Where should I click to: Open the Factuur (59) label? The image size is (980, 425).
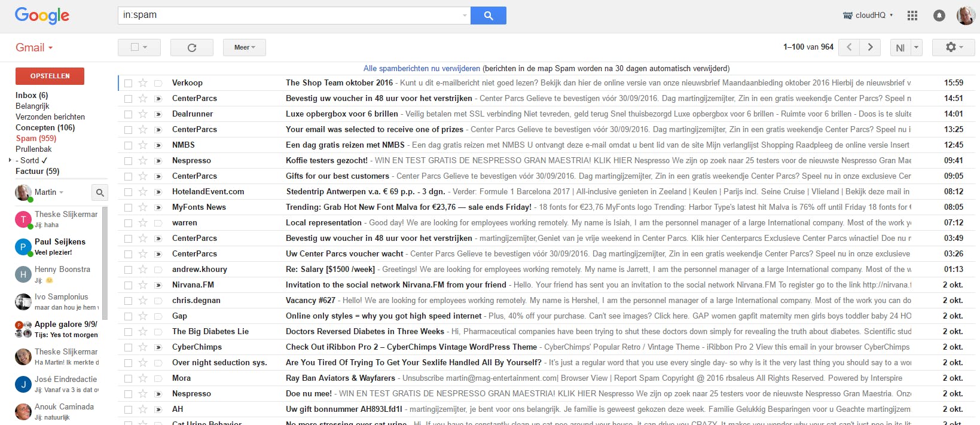[38, 172]
